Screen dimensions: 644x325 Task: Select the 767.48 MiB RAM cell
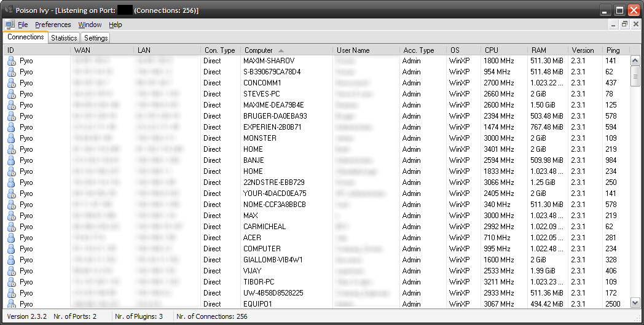point(547,127)
